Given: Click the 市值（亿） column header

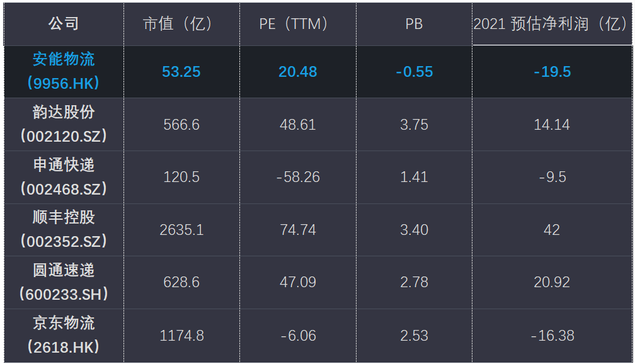Looking at the screenshot, I should (x=181, y=24).
